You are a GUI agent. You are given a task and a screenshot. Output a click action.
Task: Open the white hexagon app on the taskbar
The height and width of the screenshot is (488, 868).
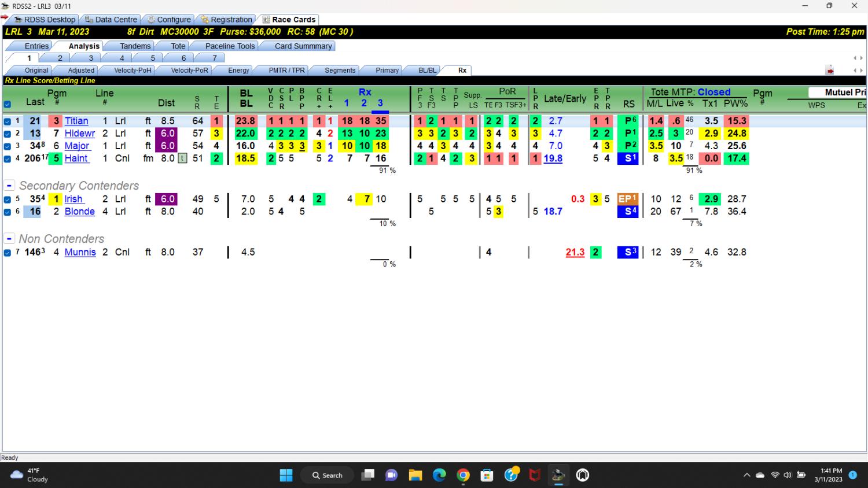pos(583,475)
